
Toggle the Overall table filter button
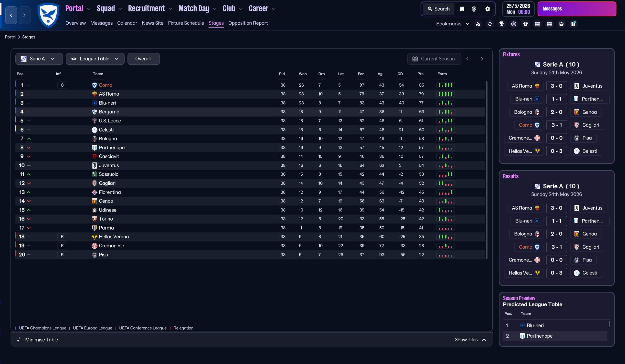pyautogui.click(x=143, y=59)
